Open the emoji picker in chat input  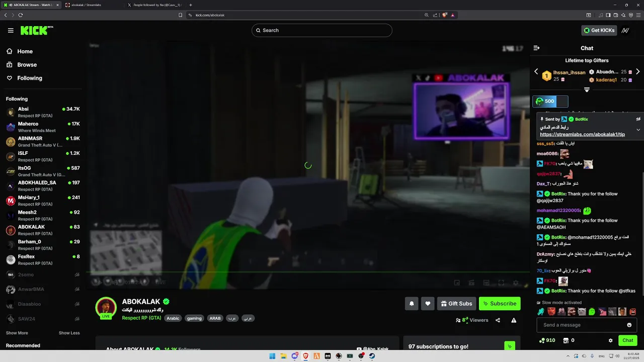point(629,325)
